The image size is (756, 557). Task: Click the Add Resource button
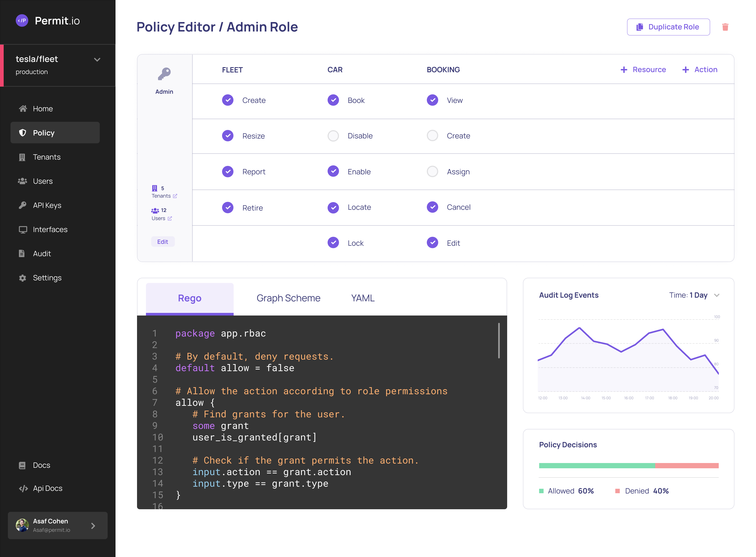tap(643, 69)
